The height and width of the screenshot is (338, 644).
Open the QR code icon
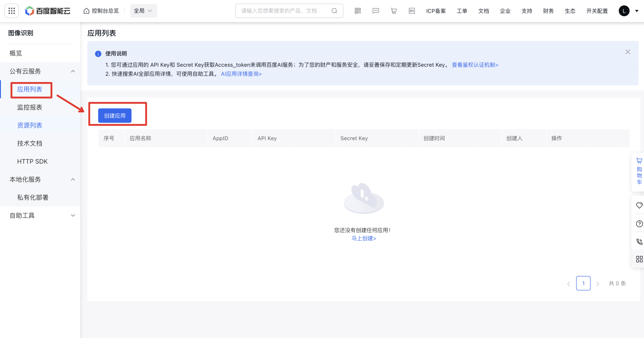(x=358, y=11)
